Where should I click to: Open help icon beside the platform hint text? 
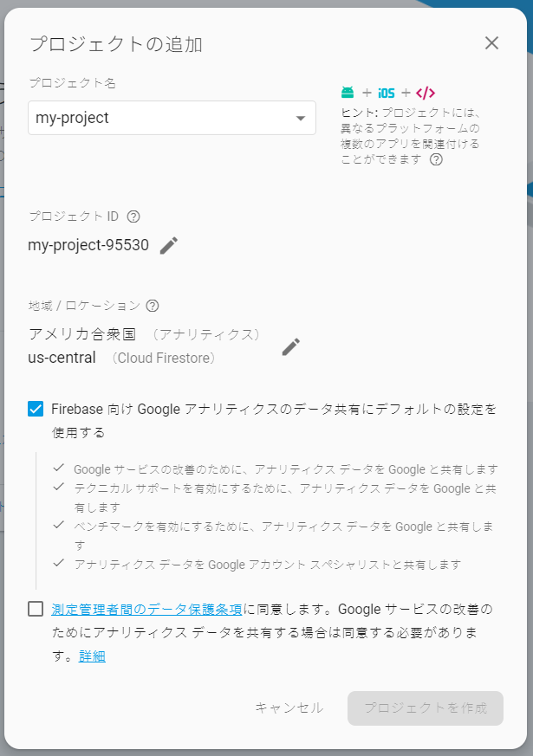[x=436, y=159]
